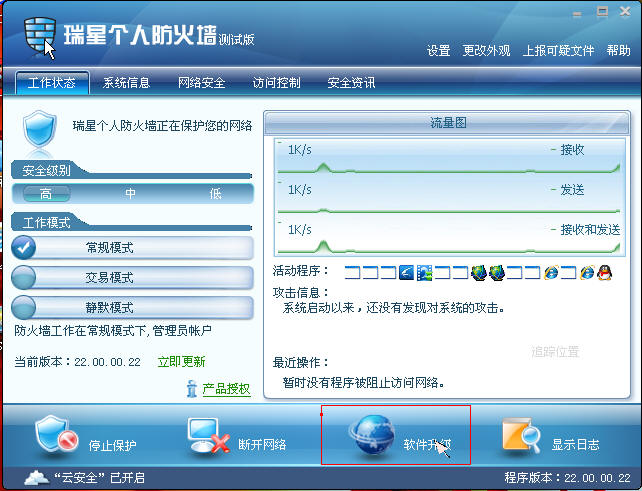Click the blue bird icon in active programs
Viewport: 642px width, 491px height.
(x=407, y=272)
